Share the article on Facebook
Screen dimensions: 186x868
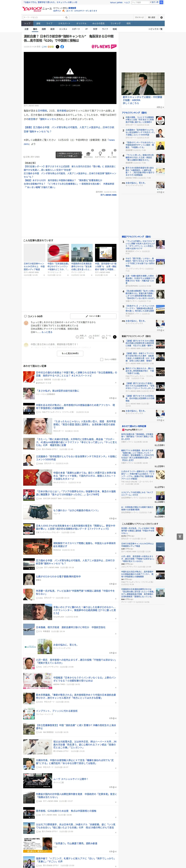point(62,47)
